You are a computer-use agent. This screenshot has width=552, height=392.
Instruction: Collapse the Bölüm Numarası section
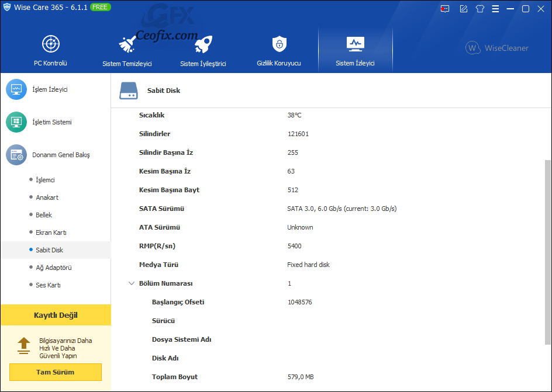click(x=132, y=283)
